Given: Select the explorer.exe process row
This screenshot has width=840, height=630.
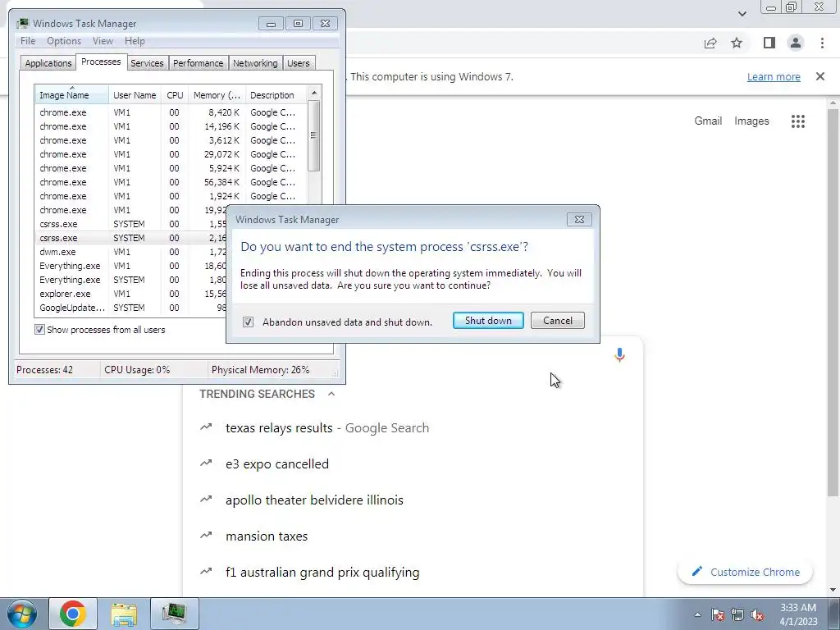Looking at the screenshot, I should click(130, 294).
